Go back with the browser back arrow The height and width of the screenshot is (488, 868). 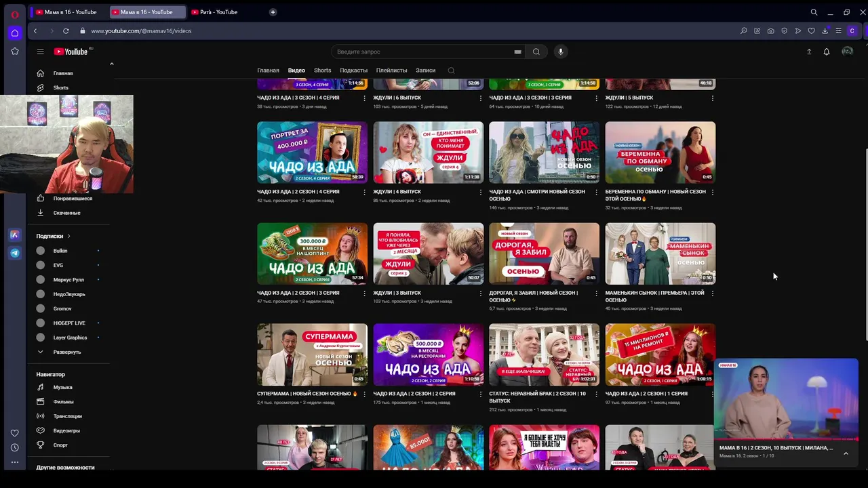point(35,30)
